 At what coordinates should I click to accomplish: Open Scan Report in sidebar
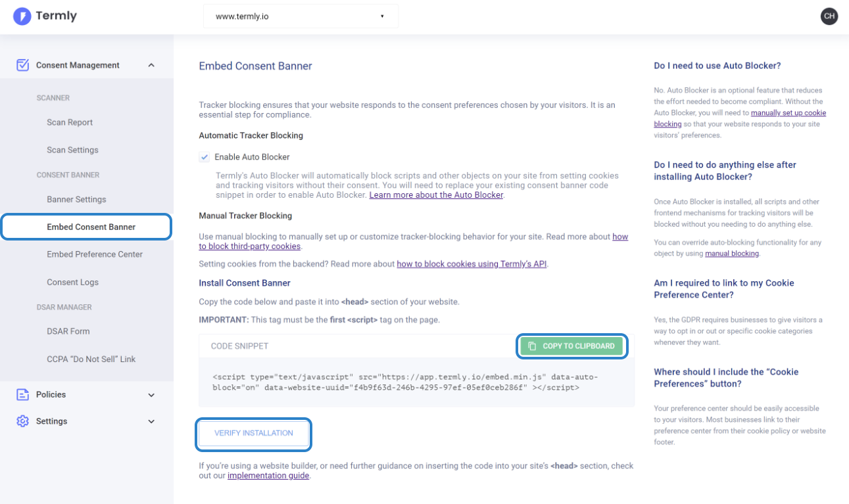click(x=70, y=122)
